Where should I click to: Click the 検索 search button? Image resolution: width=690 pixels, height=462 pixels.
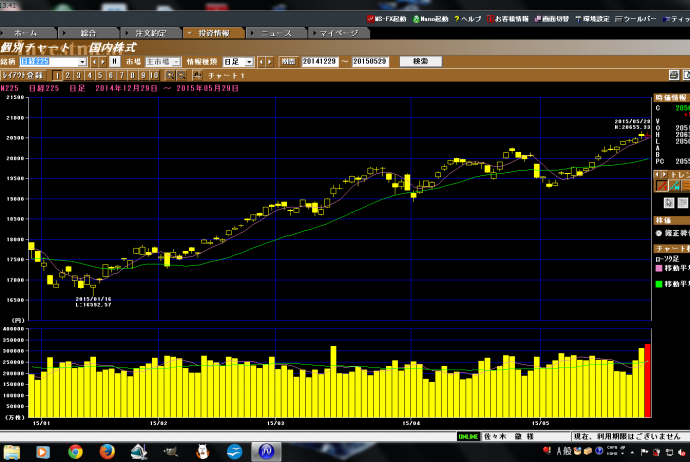[420, 61]
